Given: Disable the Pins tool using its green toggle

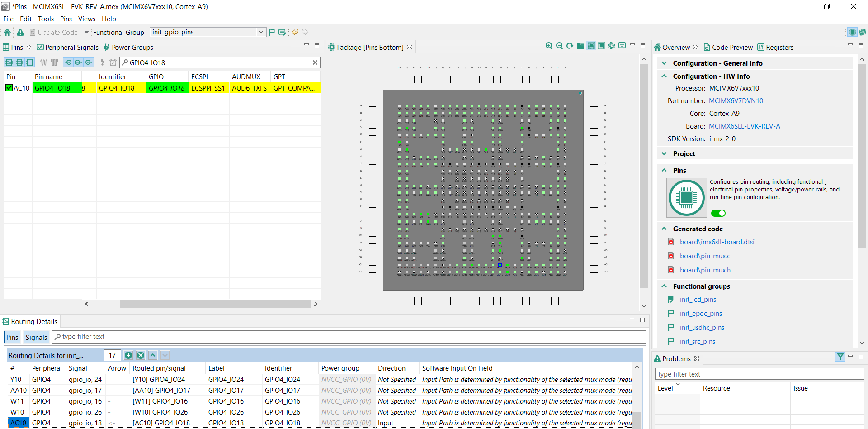Looking at the screenshot, I should 718,213.
